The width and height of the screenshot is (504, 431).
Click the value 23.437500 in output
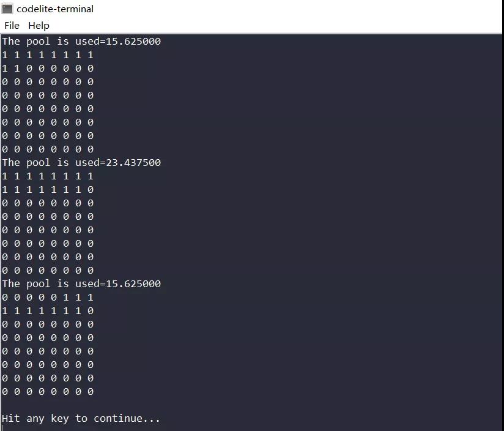click(x=133, y=162)
